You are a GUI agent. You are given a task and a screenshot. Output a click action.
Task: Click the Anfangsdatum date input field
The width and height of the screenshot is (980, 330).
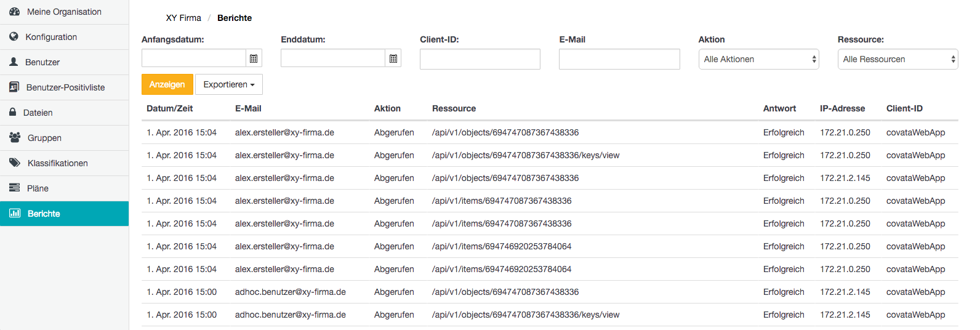pos(194,58)
